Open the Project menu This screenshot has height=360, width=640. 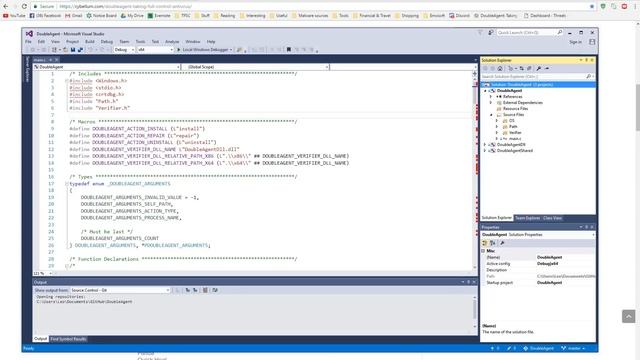(x=72, y=42)
